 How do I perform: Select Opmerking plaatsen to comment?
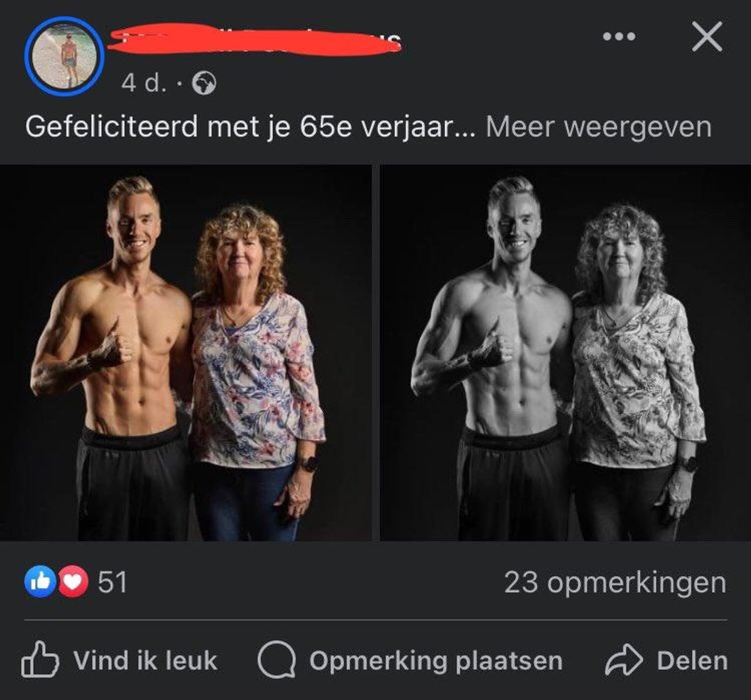pos(436,661)
